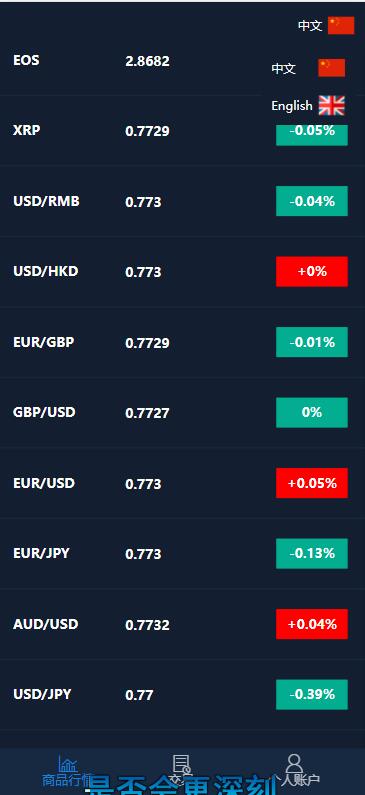
Task: Click the Chinese flag in language selector header
Action: coord(341,25)
